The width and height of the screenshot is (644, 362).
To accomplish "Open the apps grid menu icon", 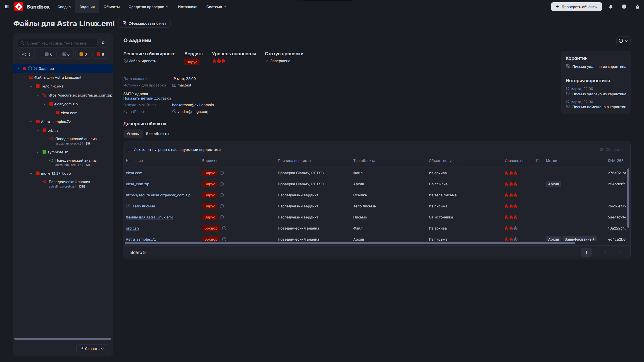I will (7, 7).
